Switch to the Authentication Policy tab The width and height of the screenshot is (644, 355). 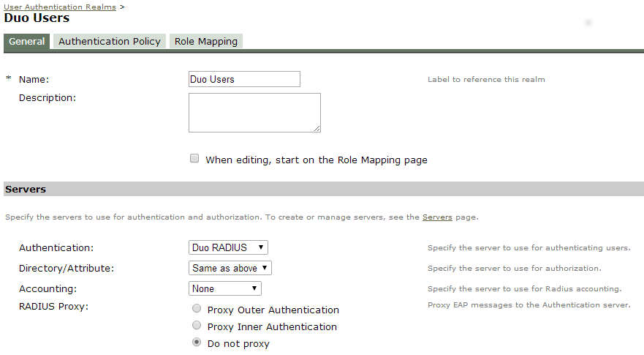click(109, 42)
